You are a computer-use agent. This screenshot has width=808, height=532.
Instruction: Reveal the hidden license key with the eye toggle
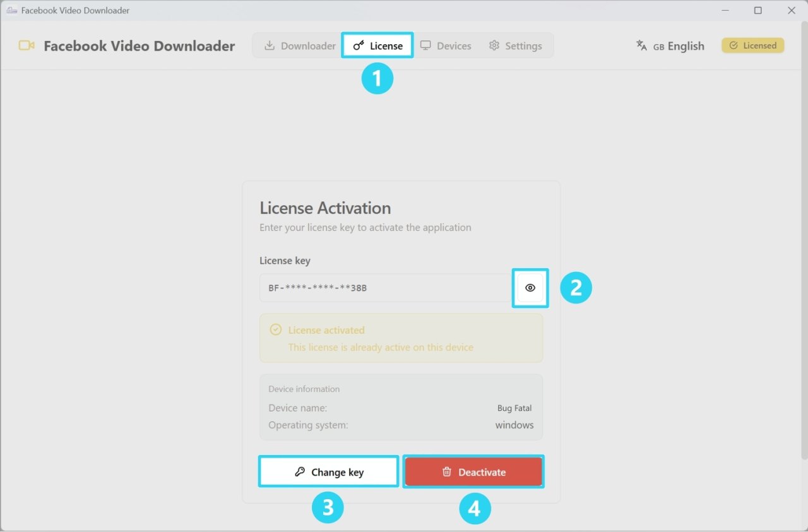coord(530,288)
